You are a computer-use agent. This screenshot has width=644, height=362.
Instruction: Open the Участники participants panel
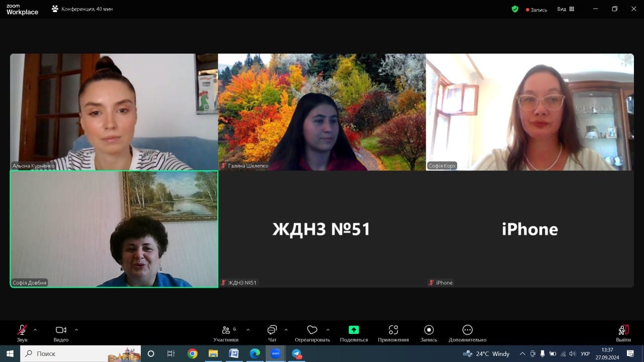pyautogui.click(x=226, y=333)
